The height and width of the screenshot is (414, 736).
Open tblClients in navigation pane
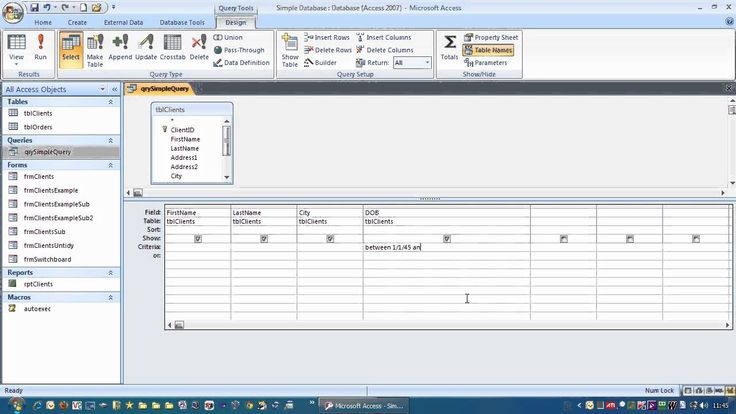[38, 113]
